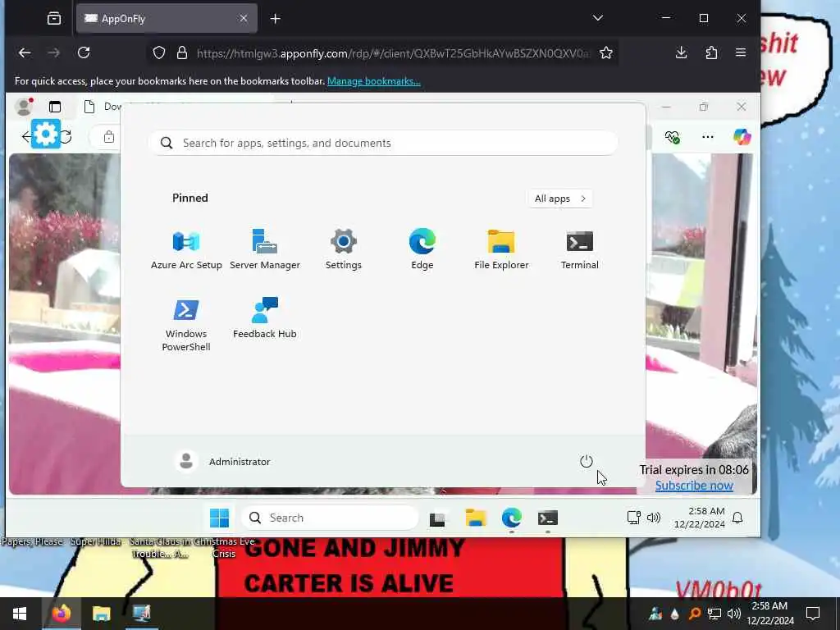Launch Edge from the pinned apps
Image resolution: width=840 pixels, height=630 pixels.
[422, 249]
